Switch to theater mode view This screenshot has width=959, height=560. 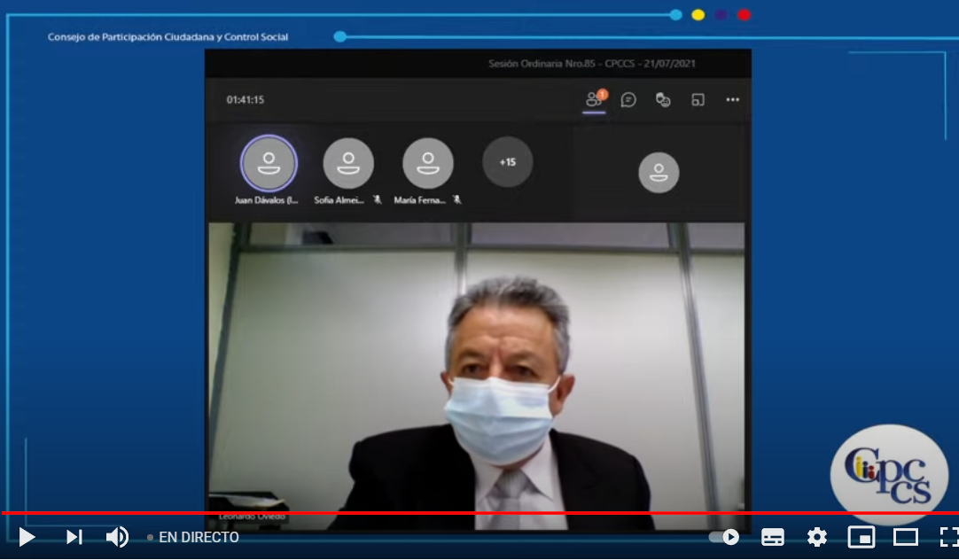click(x=905, y=537)
